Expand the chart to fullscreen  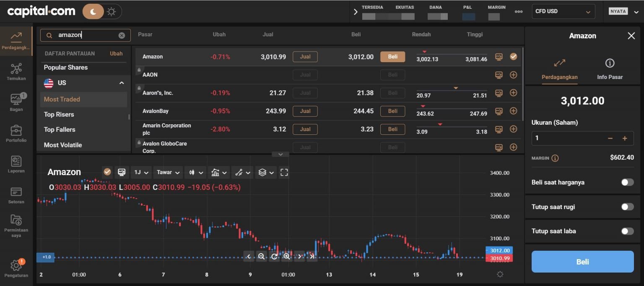coord(284,172)
